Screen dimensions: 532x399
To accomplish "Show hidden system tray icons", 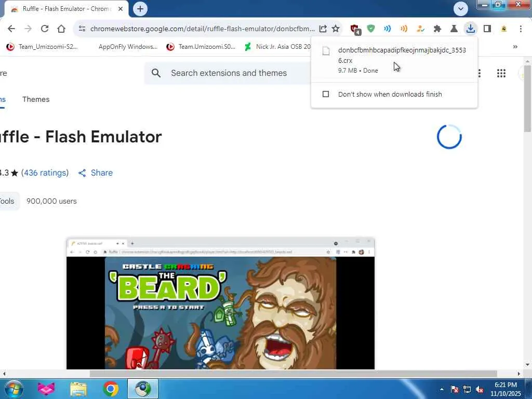I will [442, 389].
